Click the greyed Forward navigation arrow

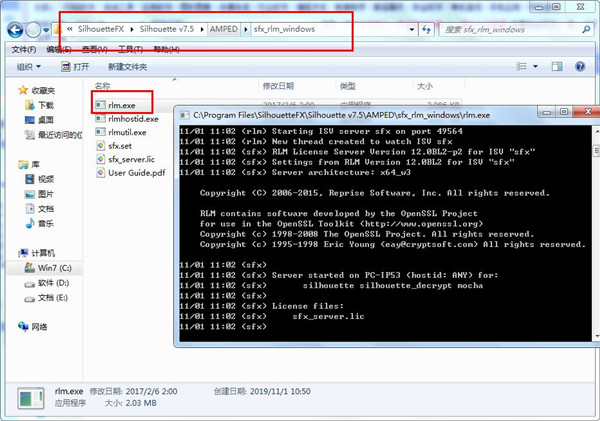tap(33, 30)
